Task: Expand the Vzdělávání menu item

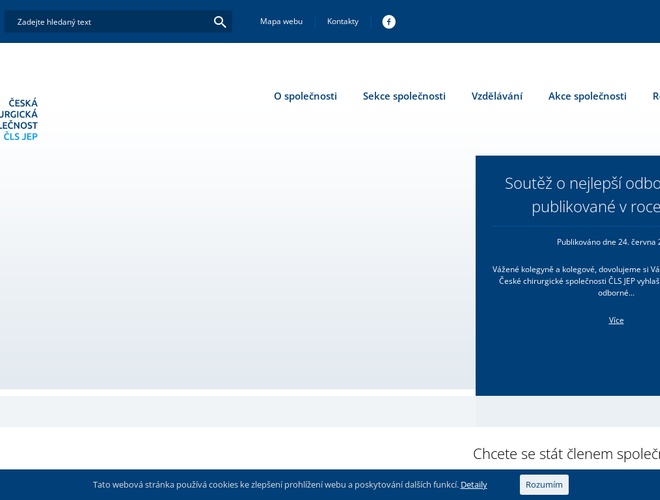Action: pyautogui.click(x=497, y=97)
